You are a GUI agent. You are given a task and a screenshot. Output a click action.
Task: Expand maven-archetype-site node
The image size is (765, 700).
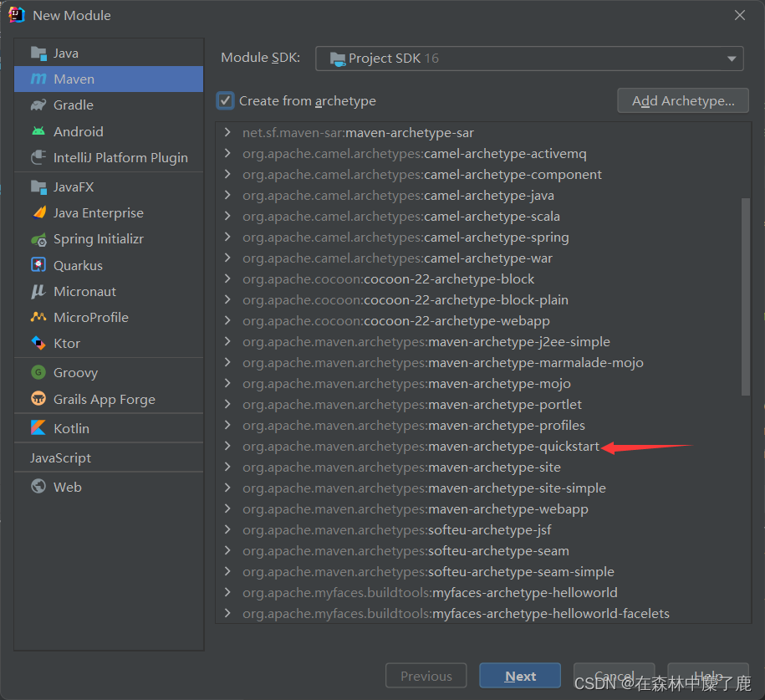[x=227, y=467]
